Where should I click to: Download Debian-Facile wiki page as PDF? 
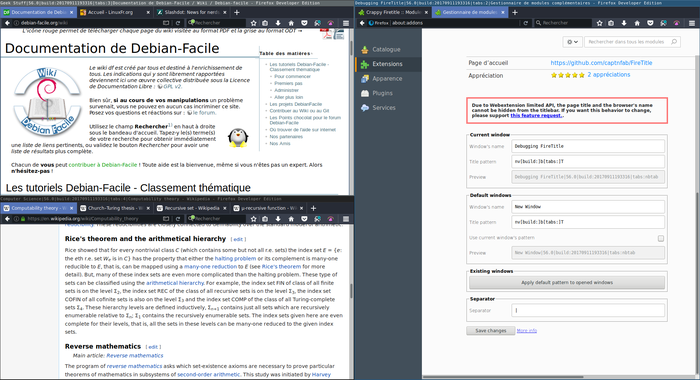(326, 33)
